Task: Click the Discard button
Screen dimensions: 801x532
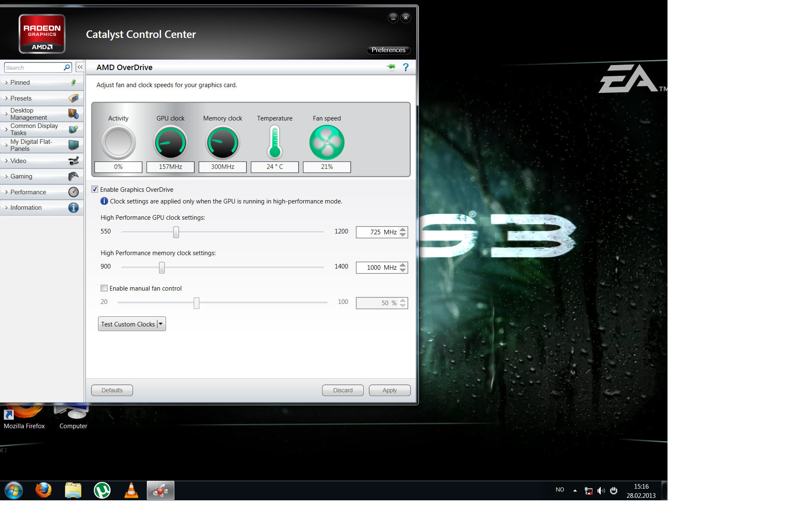Action: click(343, 390)
